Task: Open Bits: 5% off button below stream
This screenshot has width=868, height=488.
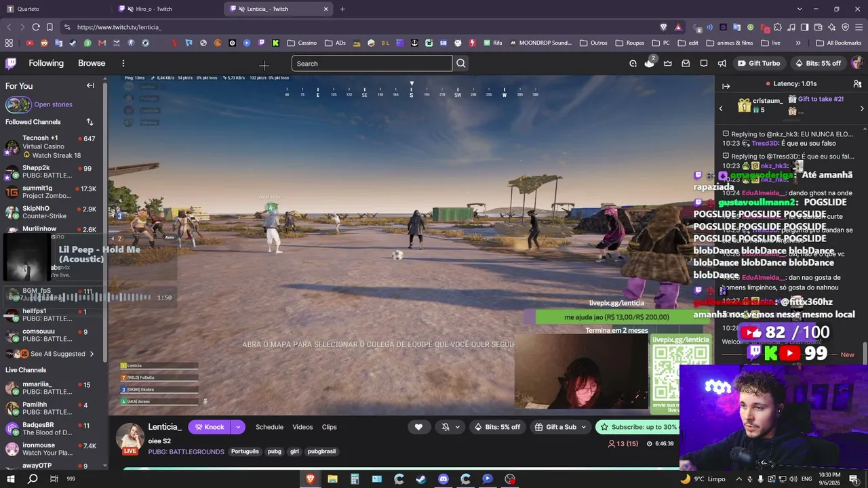Action: (x=498, y=427)
